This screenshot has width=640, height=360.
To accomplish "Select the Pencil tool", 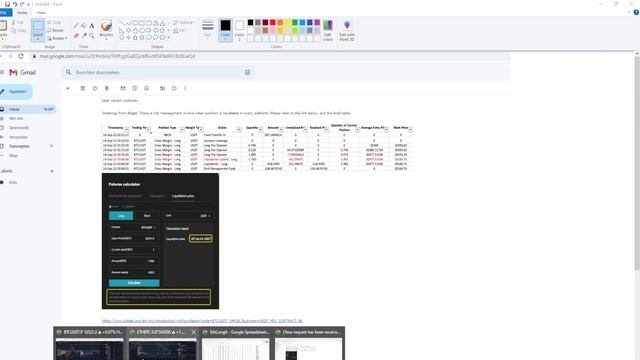I will (x=76, y=26).
